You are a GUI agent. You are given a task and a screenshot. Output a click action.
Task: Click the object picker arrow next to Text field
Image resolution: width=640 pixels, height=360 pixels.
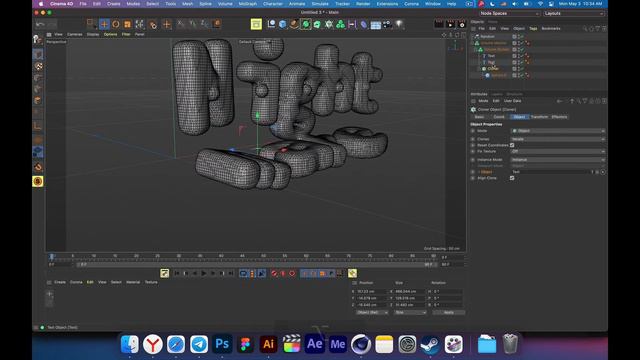coord(603,172)
